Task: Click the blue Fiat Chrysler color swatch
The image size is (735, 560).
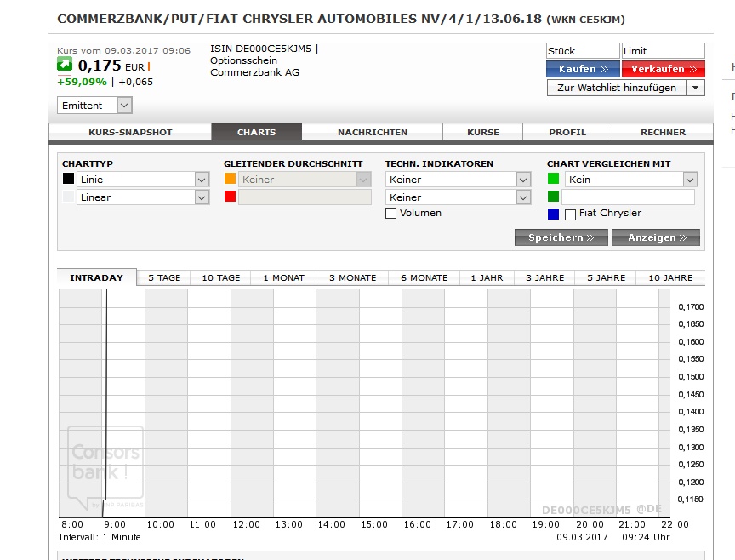Action: pos(553,214)
